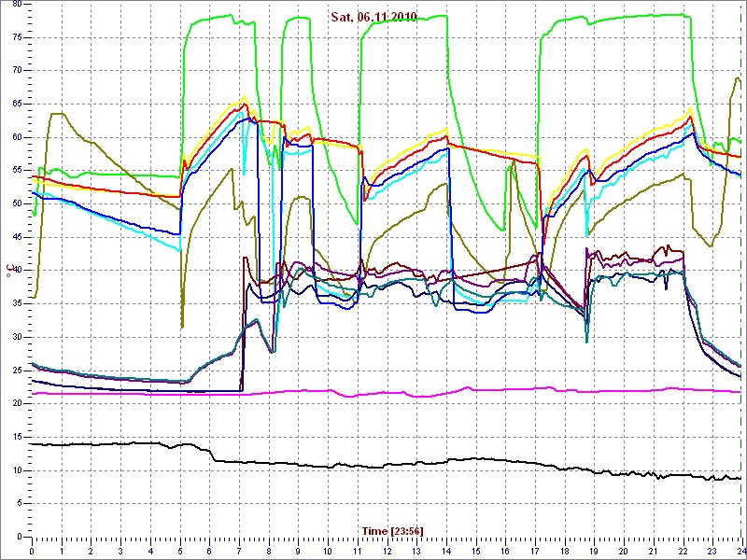
Task: Pick hour 14 label on time axis
Action: 446,550
